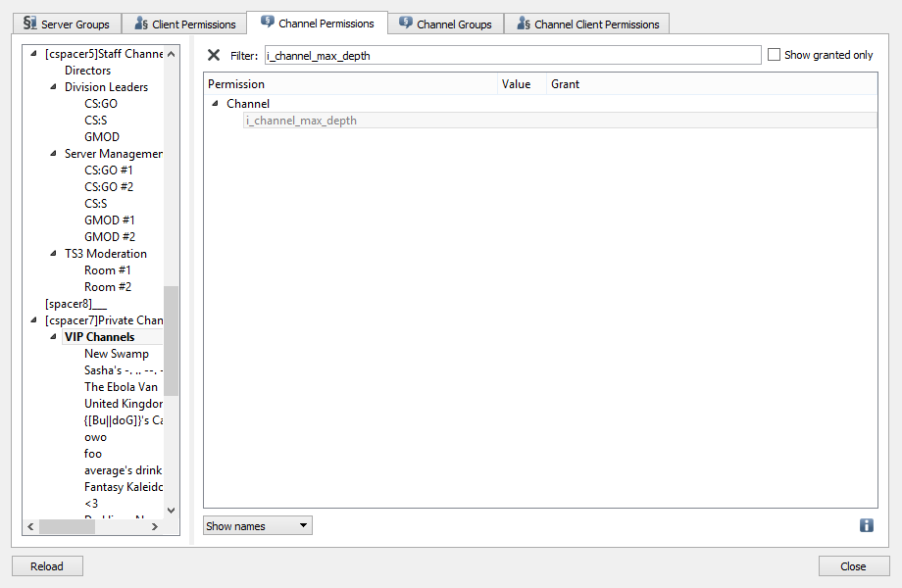Click the blue info icon

click(867, 525)
